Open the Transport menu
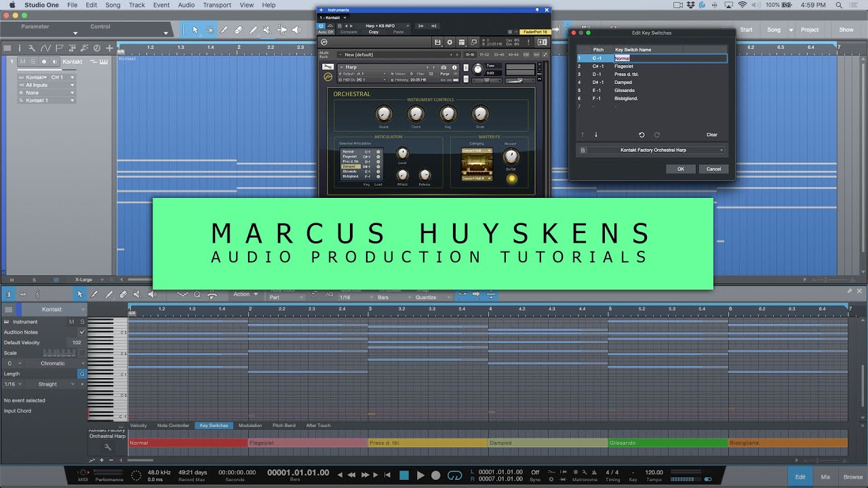The height and width of the screenshot is (488, 868). [x=217, y=5]
